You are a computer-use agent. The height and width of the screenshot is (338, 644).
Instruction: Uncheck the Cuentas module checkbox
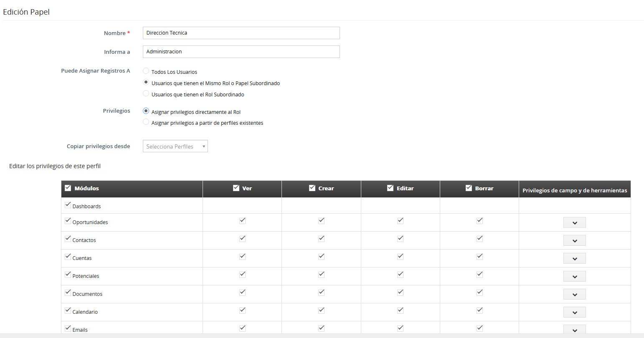click(x=68, y=257)
